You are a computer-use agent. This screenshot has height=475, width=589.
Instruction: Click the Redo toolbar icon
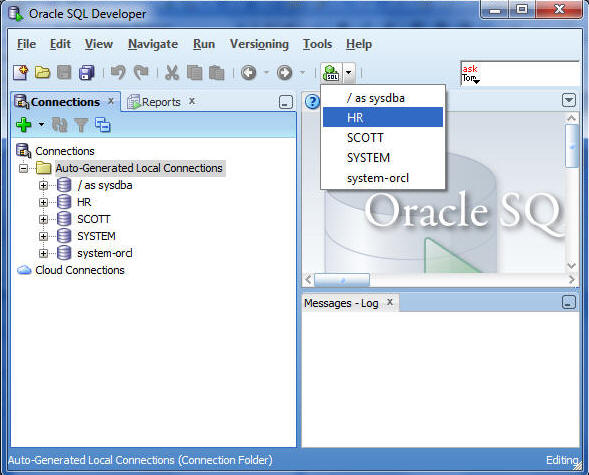tap(141, 72)
